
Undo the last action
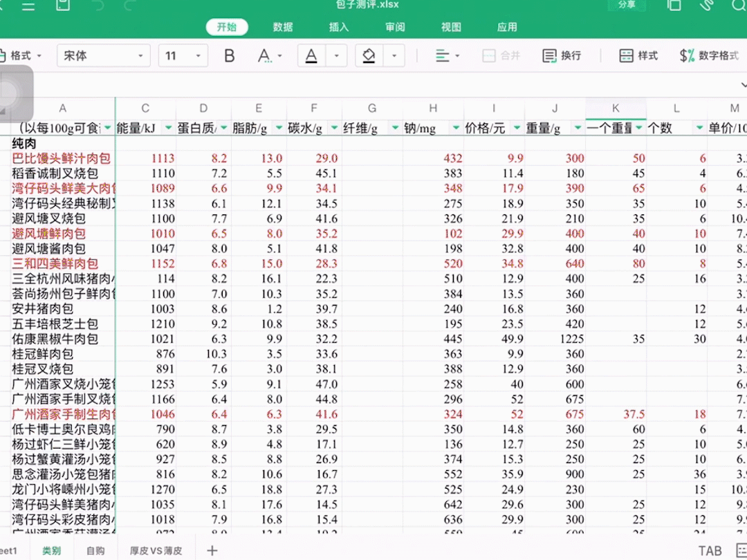pos(99,6)
